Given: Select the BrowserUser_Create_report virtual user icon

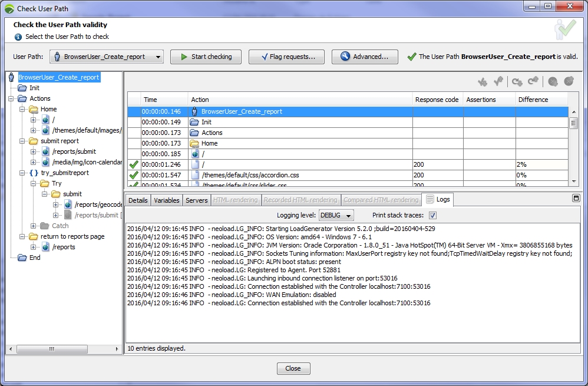Looking at the screenshot, I should click(x=12, y=77).
